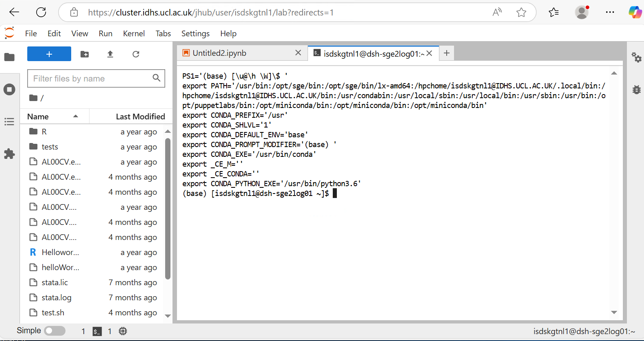Click terminal icon in status bar
The height and width of the screenshot is (341, 644).
[97, 331]
